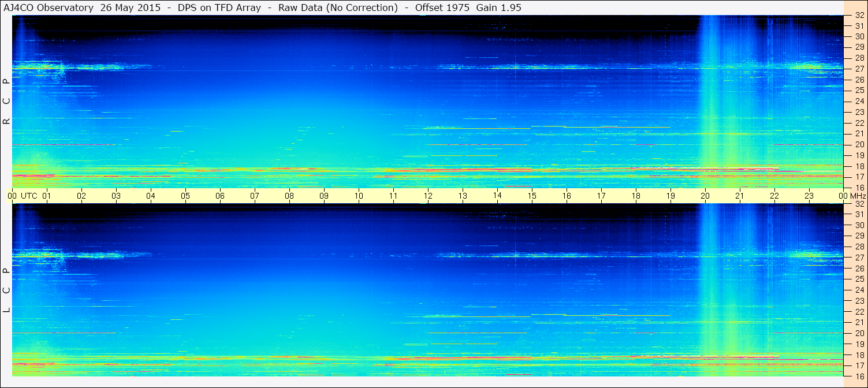Image resolution: width=868 pixels, height=388 pixels.
Task: Select the 08 hour mark on time axis
Action: (289, 196)
